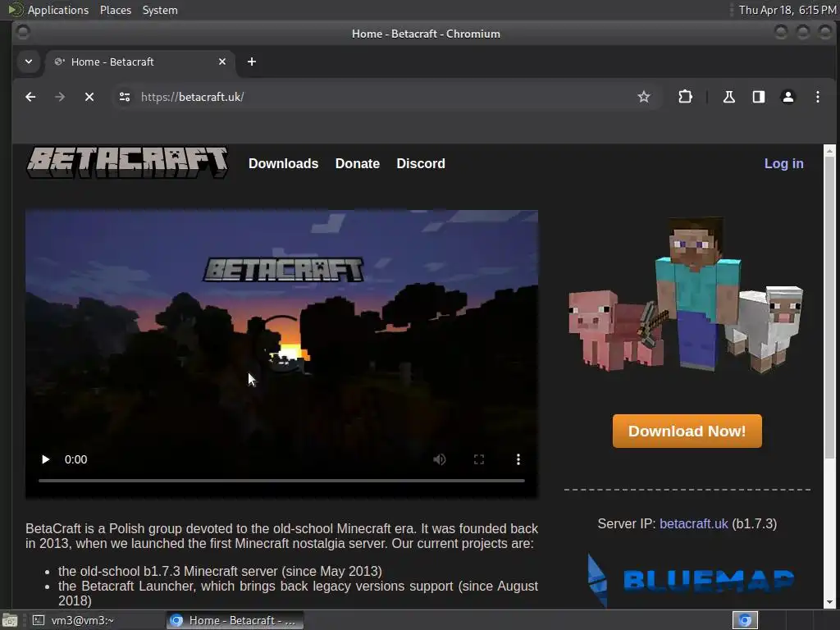Select the Home - Betacraft tab
840x630 pixels.
tap(139, 62)
